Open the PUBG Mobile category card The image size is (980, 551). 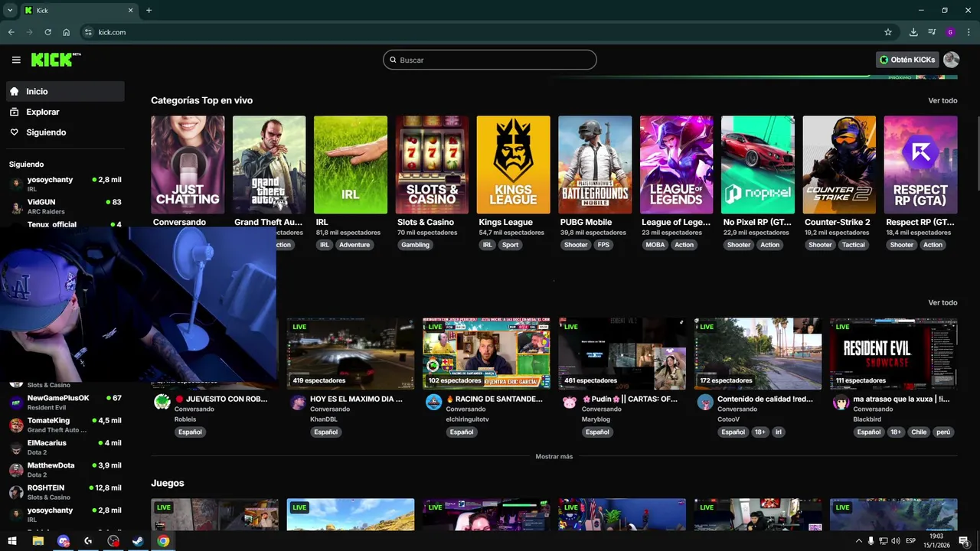click(595, 165)
